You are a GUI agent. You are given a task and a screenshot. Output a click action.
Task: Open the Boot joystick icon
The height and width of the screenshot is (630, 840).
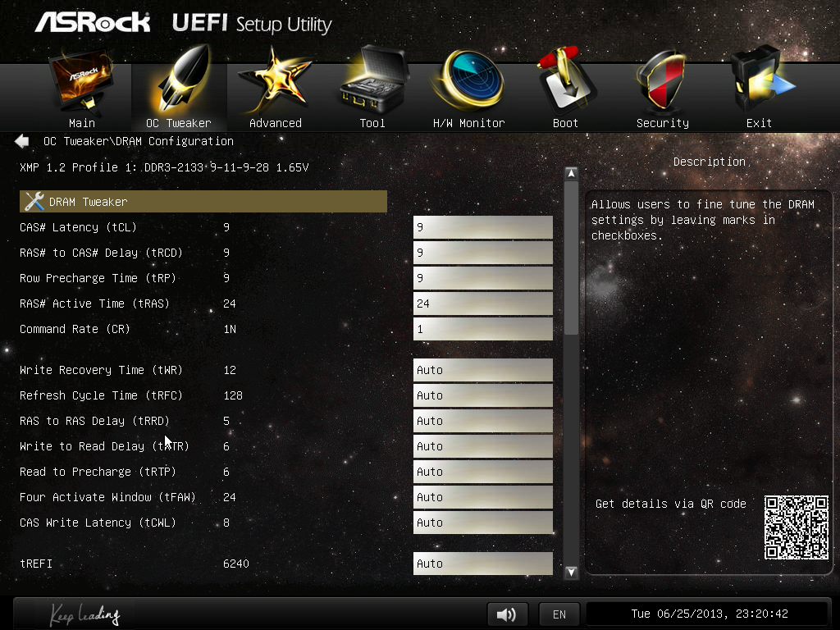[566, 80]
